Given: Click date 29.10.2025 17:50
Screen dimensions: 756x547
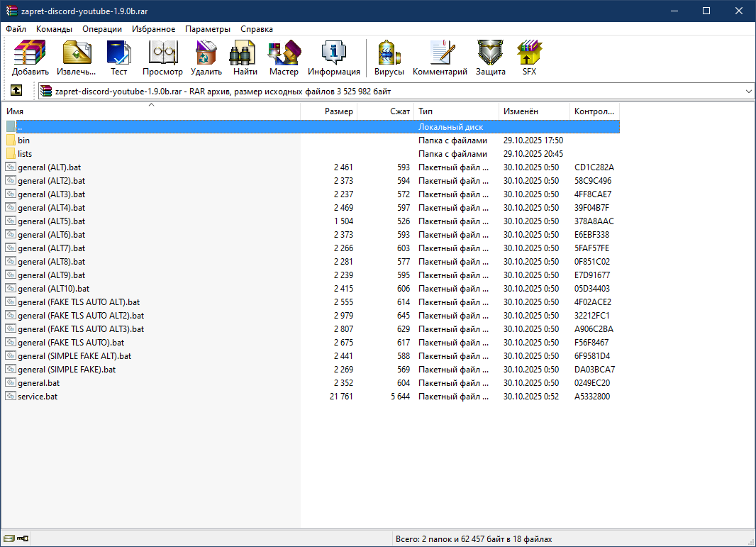Looking at the screenshot, I should pyautogui.click(x=533, y=140).
